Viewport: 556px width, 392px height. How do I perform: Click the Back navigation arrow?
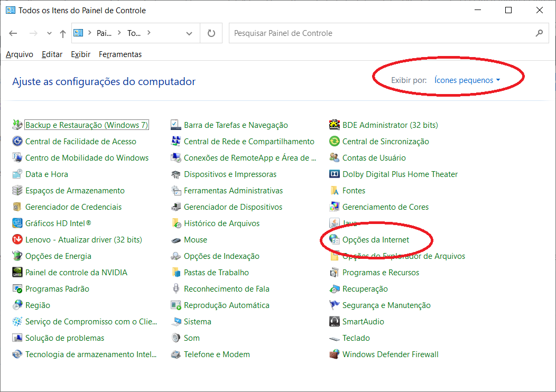tap(13, 33)
